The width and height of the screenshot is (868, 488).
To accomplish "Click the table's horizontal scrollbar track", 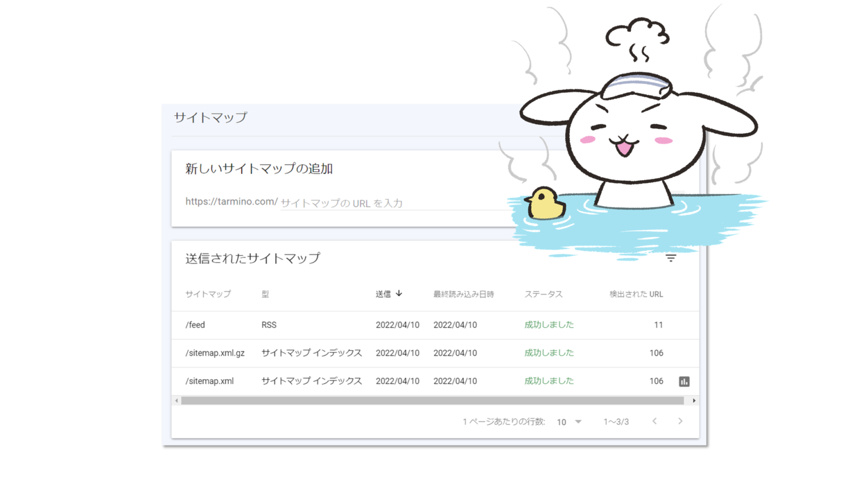I will pos(432,400).
